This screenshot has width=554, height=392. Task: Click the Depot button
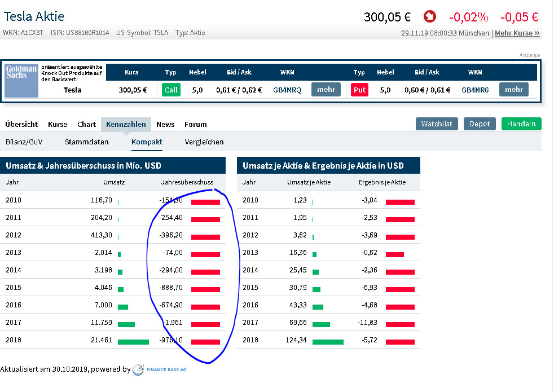(480, 124)
